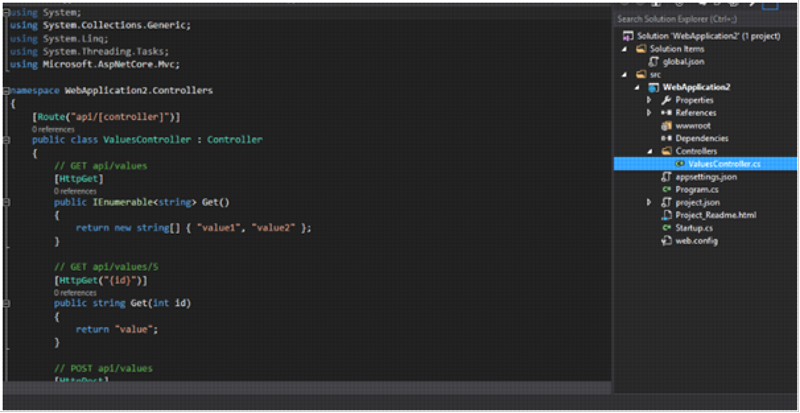This screenshot has height=413, width=800.
Task: Click the Dependencies node icon
Action: (666, 138)
